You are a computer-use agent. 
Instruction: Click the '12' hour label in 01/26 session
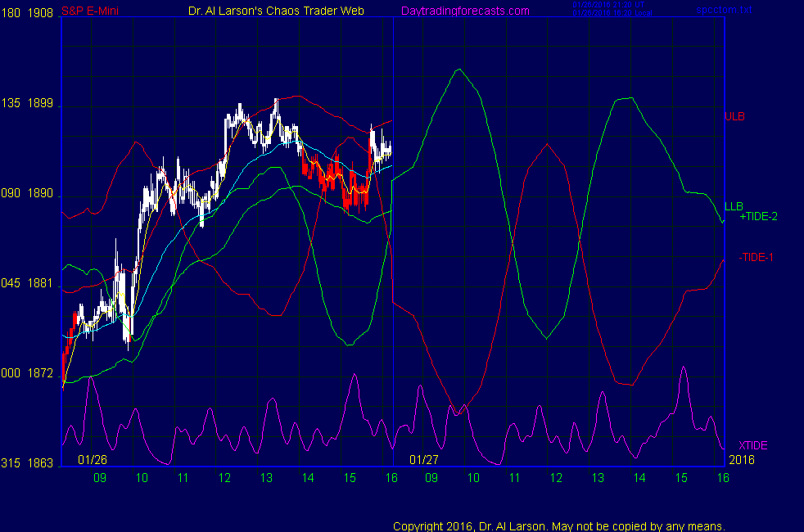tap(224, 478)
